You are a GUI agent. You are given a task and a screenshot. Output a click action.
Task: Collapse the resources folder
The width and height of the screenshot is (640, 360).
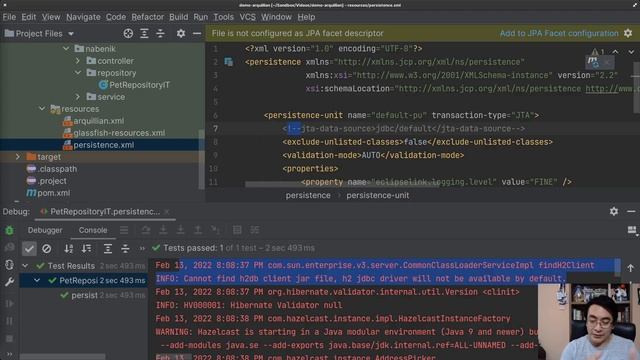click(x=42, y=109)
